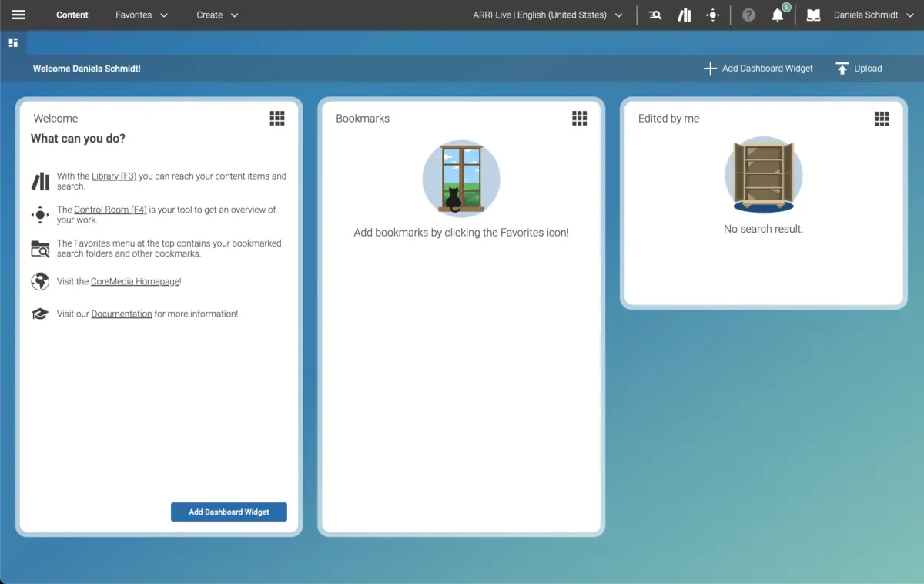924x584 pixels.
Task: Open the Library books icon in header
Action: click(x=684, y=15)
